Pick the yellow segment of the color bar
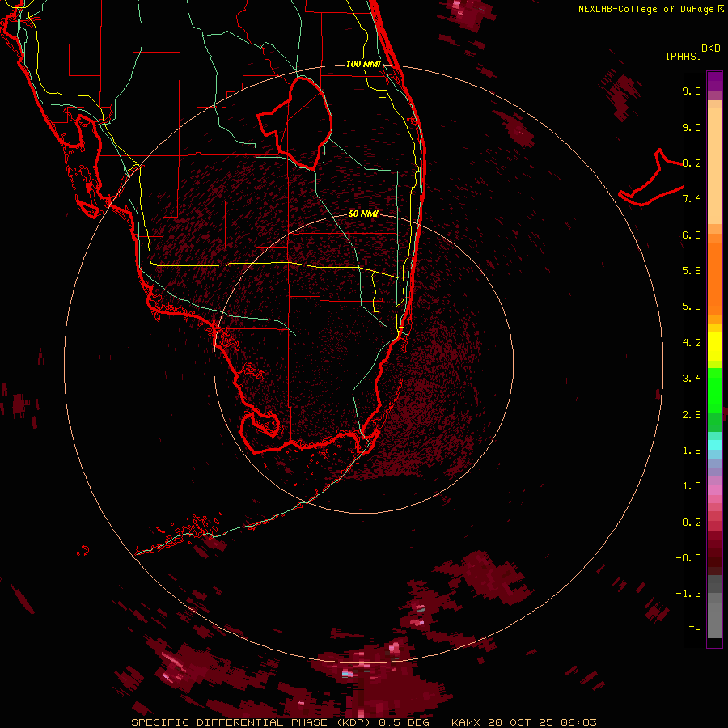Screen dimensions: 728x728 tap(714, 346)
